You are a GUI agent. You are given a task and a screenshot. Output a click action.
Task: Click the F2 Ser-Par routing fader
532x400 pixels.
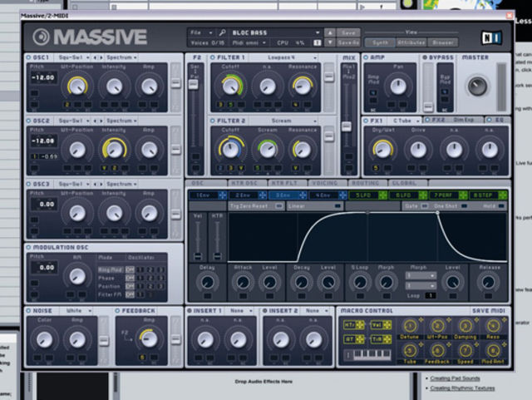click(x=194, y=84)
